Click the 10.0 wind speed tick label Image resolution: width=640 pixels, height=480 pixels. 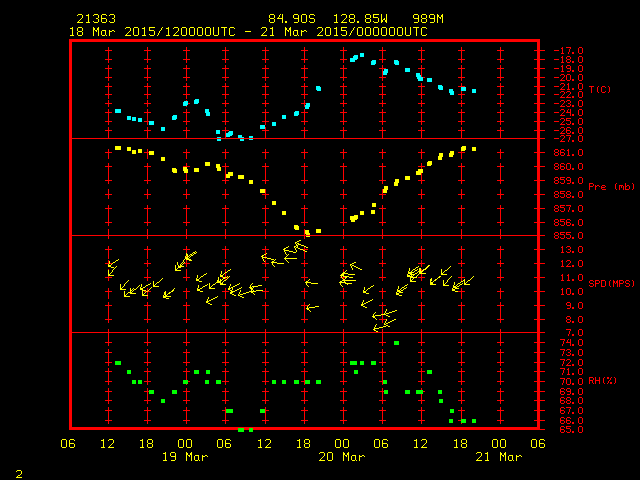(571, 292)
